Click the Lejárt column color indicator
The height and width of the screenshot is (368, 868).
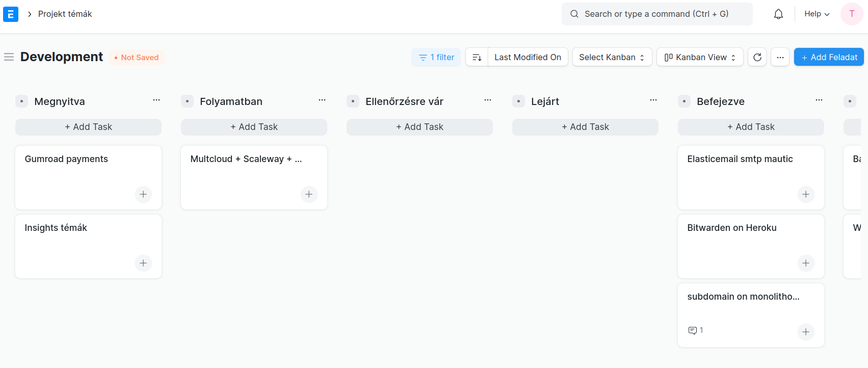point(518,101)
